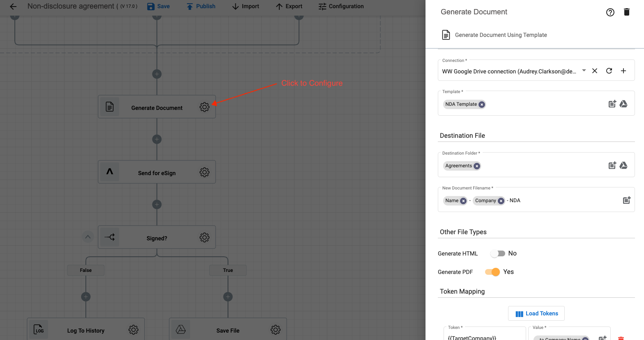The height and width of the screenshot is (340, 644).
Task: Open help for Generate Document panel
Action: click(610, 12)
